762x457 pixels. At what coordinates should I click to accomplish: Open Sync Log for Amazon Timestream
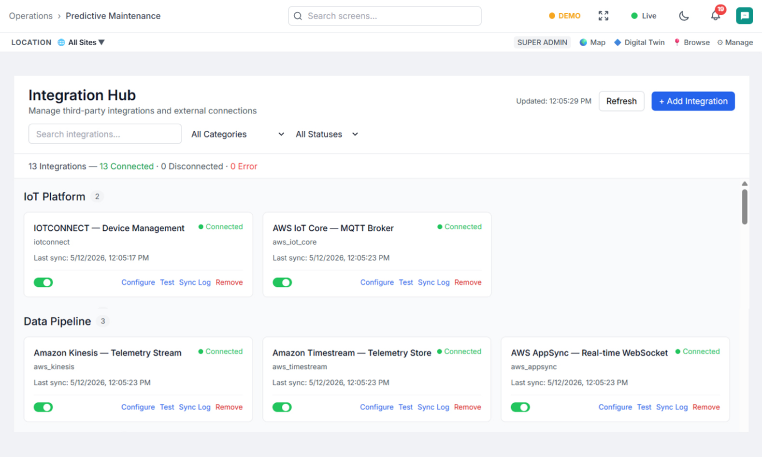[433, 407]
